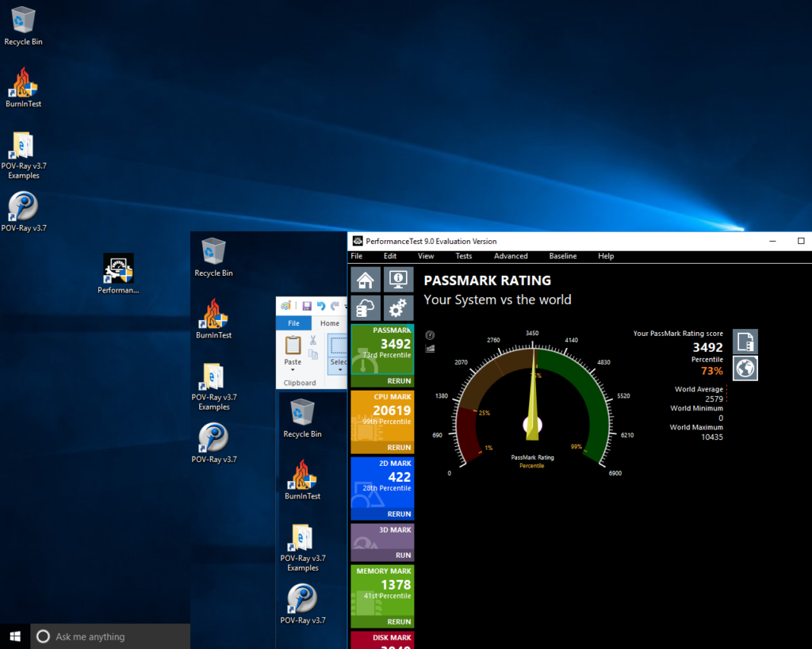Screen dimensions: 812x649
Task: Click the Cut scissors icon in Paint
Action: pos(312,340)
